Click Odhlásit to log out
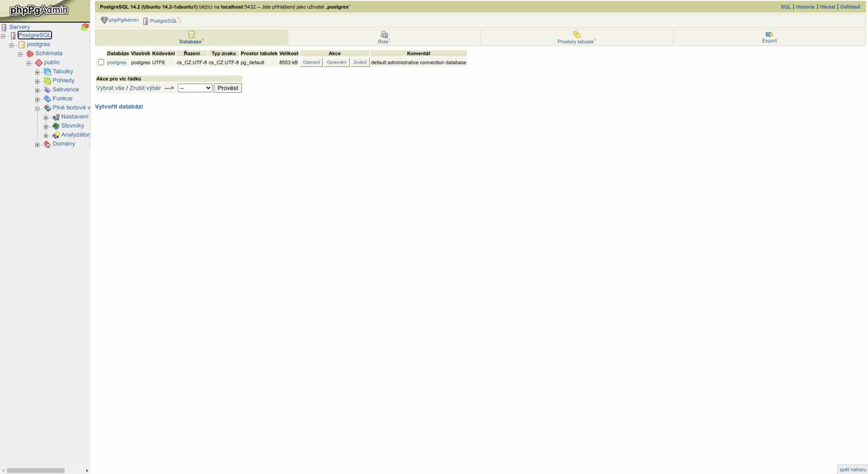This screenshot has width=868, height=474. 850,7
